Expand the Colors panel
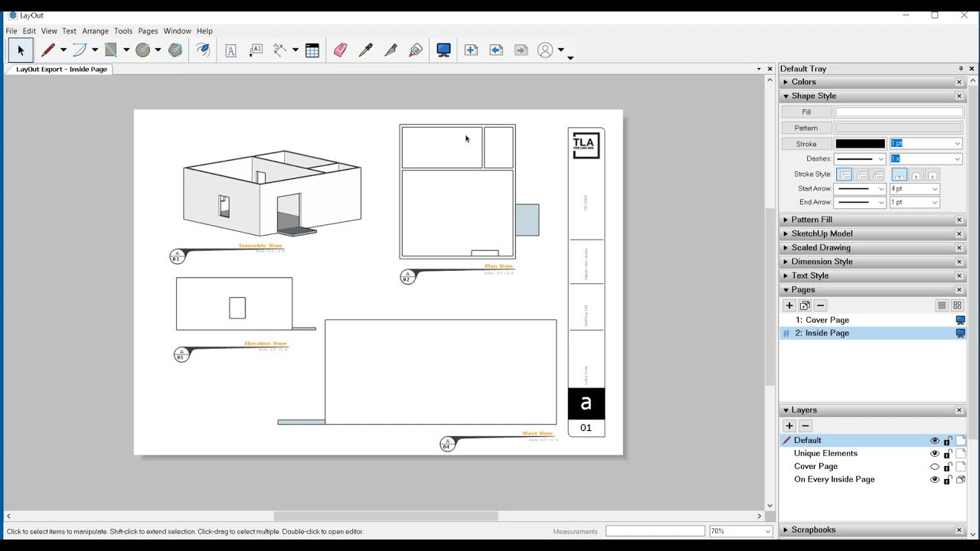The image size is (980, 551). click(x=786, y=82)
